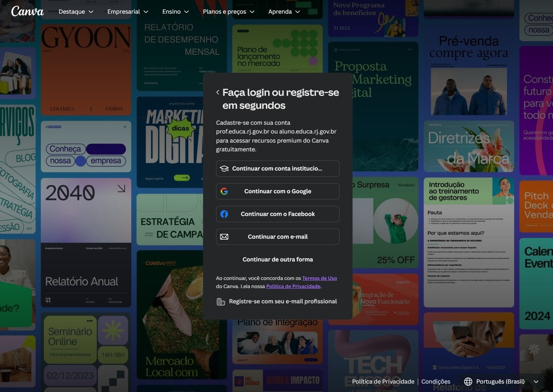Open footer Política de Privacidade link
The height and width of the screenshot is (392, 553).
383,382
